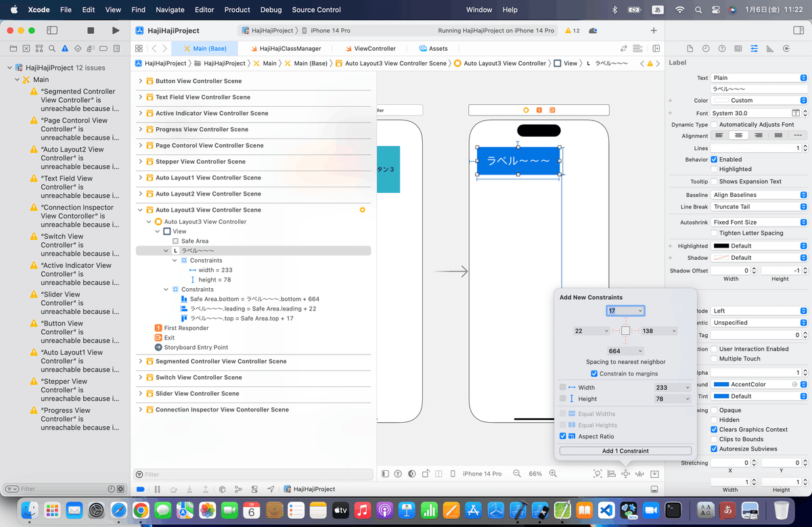Click the Embed In canvas icon
Image resolution: width=812 pixels, height=527 pixels.
tap(655, 474)
